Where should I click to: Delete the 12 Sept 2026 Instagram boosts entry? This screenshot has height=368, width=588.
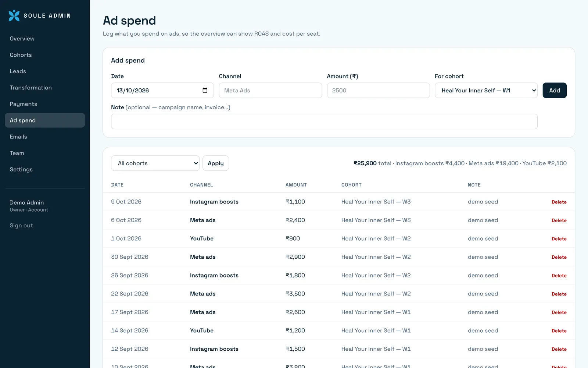(x=559, y=349)
